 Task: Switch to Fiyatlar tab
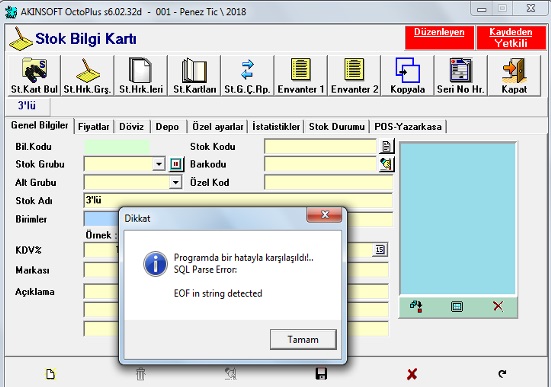point(93,127)
